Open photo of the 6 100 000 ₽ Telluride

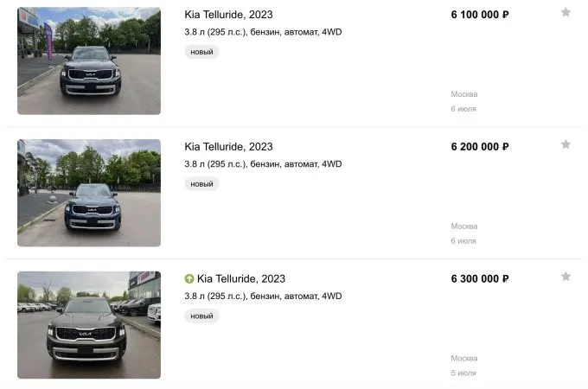click(x=89, y=61)
